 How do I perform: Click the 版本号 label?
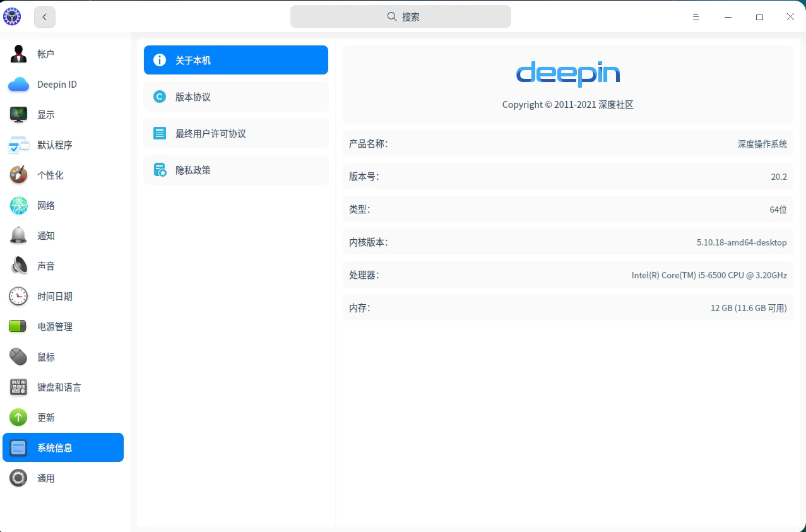pos(364,177)
